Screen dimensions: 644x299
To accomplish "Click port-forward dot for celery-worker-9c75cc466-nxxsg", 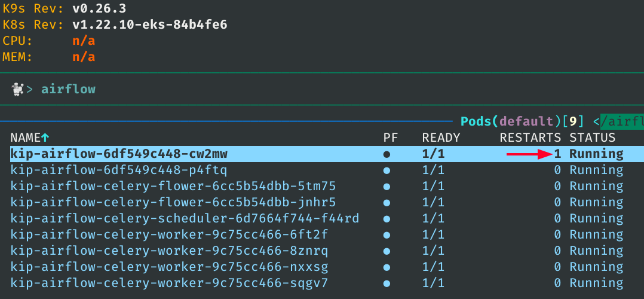I will (x=387, y=267).
